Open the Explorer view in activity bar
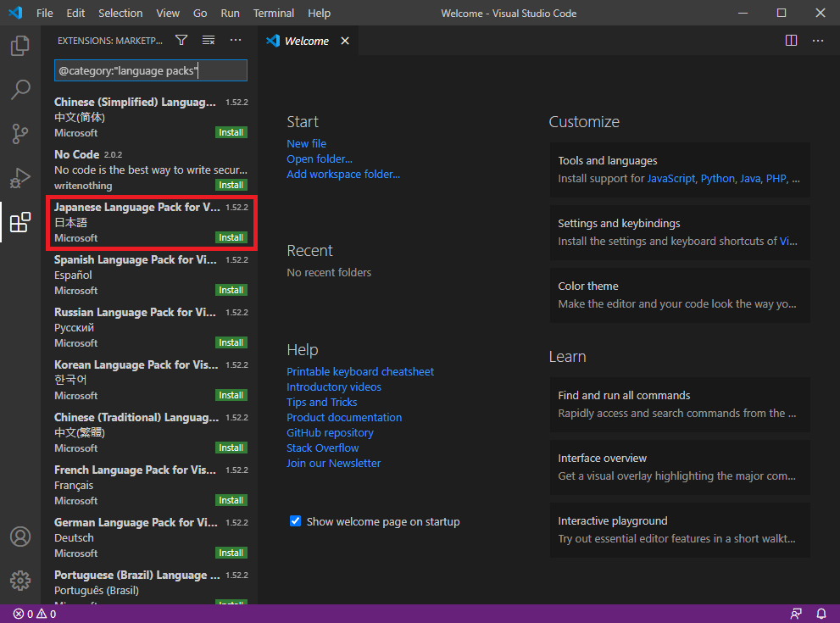The width and height of the screenshot is (840, 623). (x=19, y=46)
